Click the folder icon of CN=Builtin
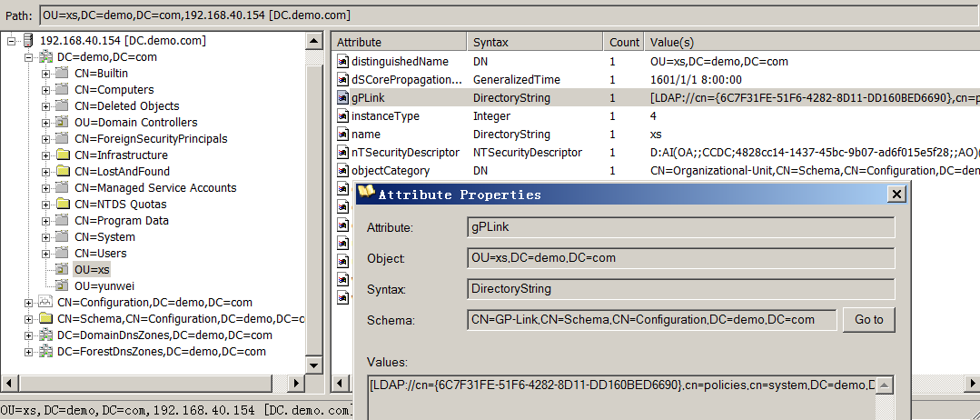The image size is (980, 420). click(x=62, y=74)
